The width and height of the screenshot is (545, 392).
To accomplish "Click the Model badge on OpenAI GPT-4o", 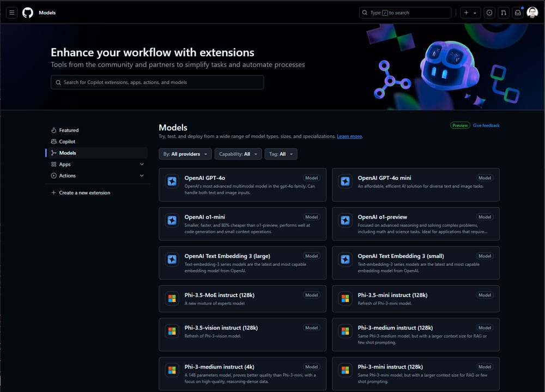I will [x=311, y=178].
